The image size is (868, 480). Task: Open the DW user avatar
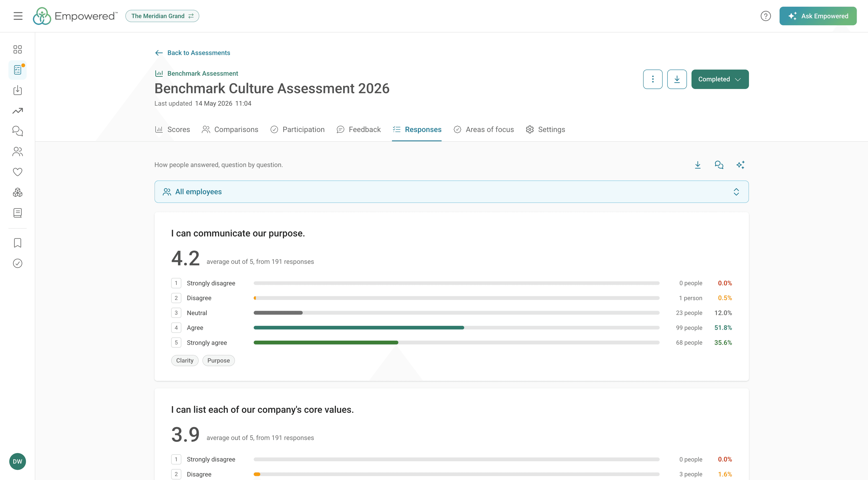tap(18, 461)
